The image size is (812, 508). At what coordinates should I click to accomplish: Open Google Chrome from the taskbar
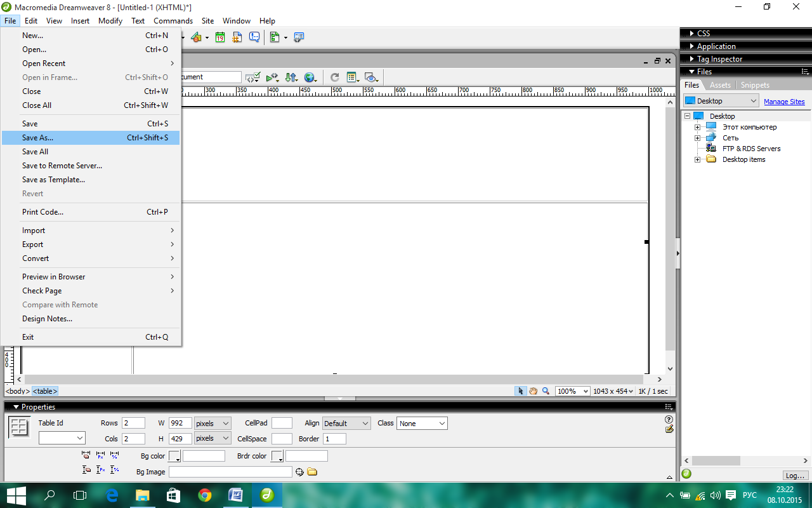tap(204, 495)
